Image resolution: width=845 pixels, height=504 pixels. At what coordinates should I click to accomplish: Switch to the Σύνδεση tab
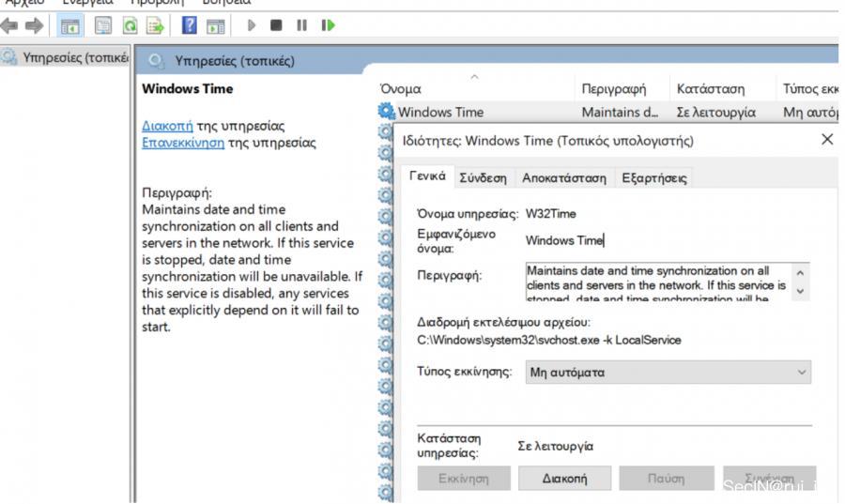pyautogui.click(x=483, y=177)
